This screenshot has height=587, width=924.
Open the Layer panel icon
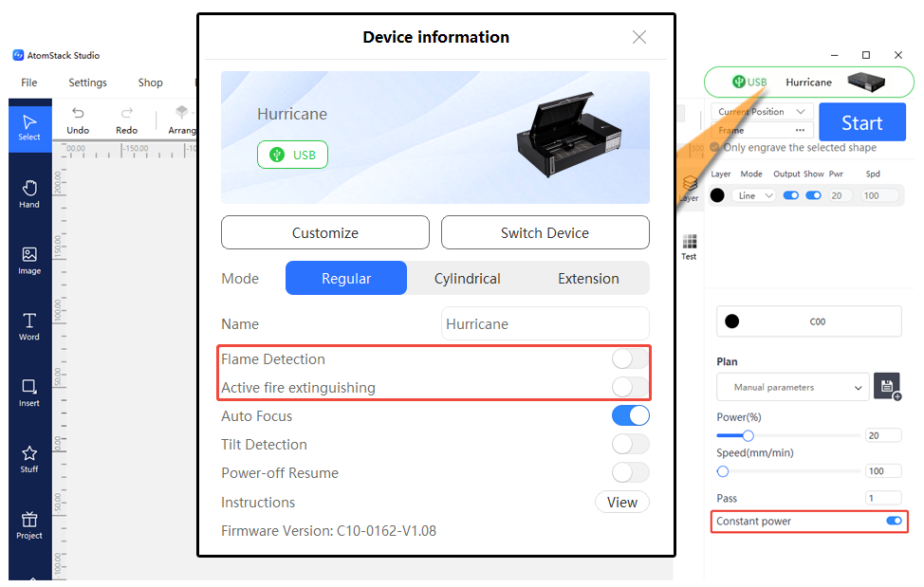[x=690, y=188]
